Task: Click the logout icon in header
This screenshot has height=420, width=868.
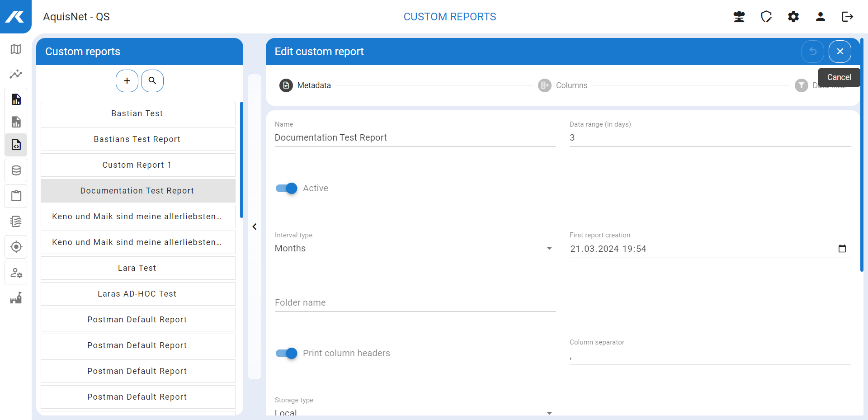Action: 847,17
